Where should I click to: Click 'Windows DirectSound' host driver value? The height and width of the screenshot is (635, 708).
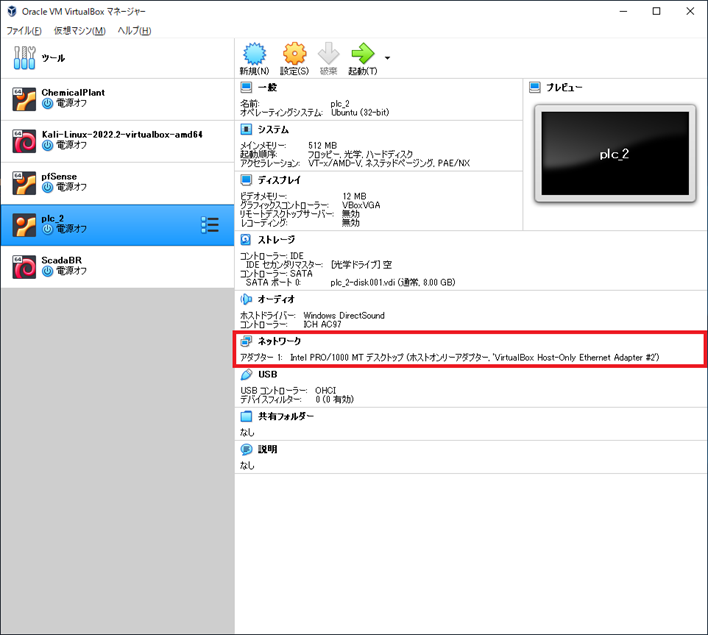344,315
